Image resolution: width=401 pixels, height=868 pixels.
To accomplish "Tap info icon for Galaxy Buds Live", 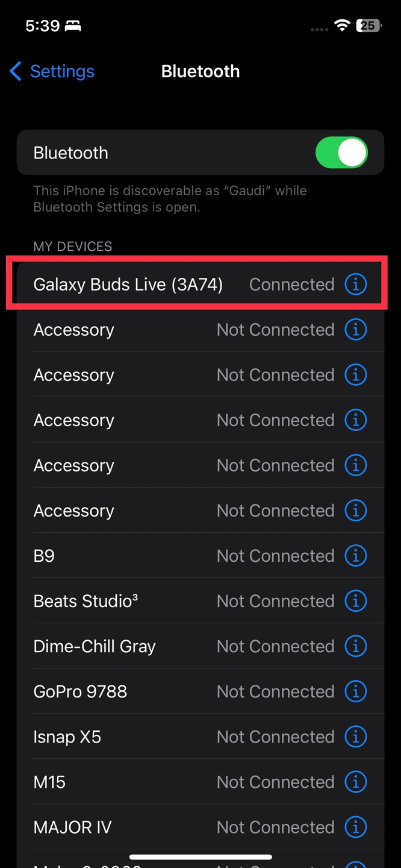I will 355,284.
